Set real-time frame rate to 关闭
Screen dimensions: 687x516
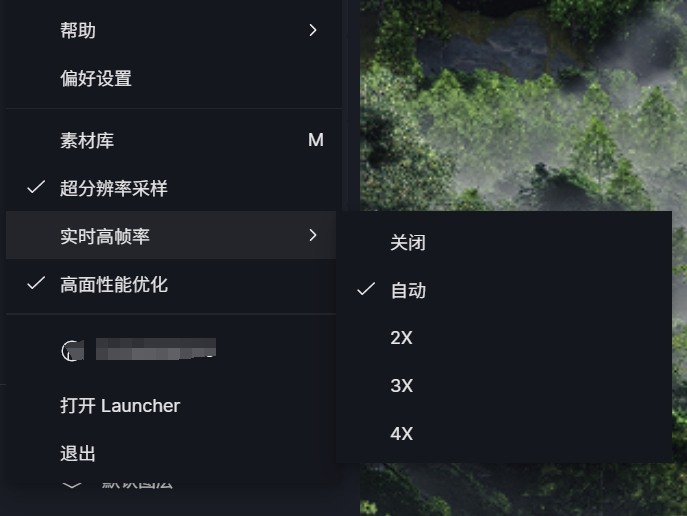(x=504, y=242)
